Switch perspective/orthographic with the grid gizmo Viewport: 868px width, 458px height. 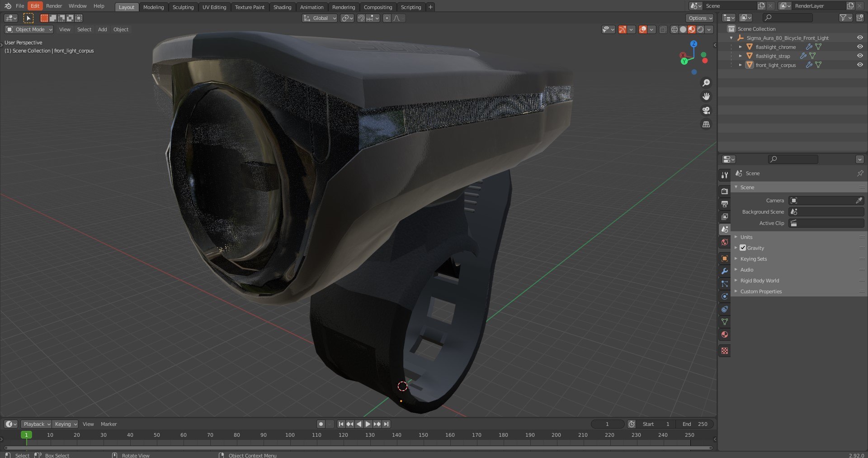pyautogui.click(x=706, y=124)
